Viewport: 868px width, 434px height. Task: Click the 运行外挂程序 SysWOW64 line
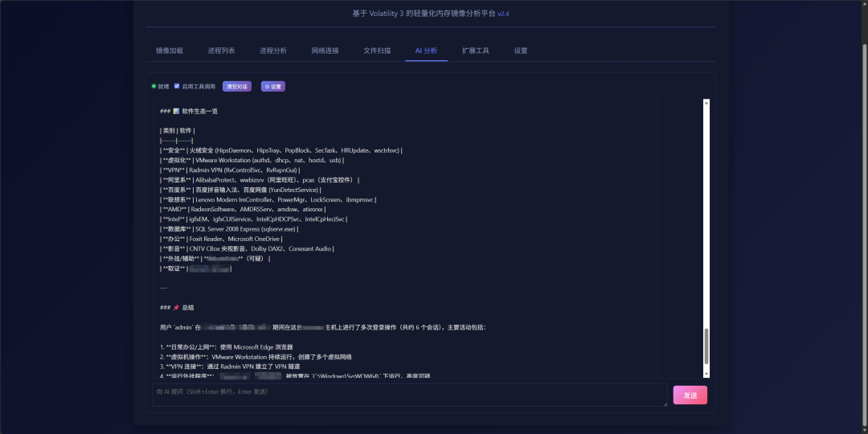295,376
